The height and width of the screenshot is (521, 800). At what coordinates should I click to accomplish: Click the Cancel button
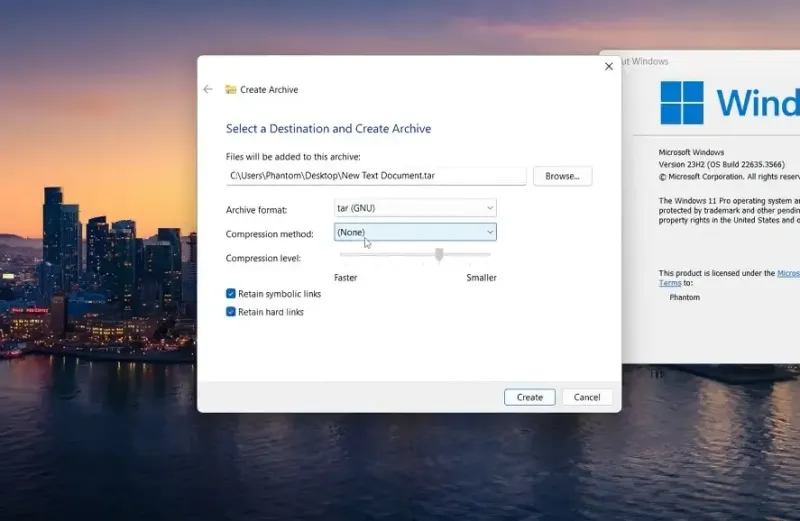587,397
